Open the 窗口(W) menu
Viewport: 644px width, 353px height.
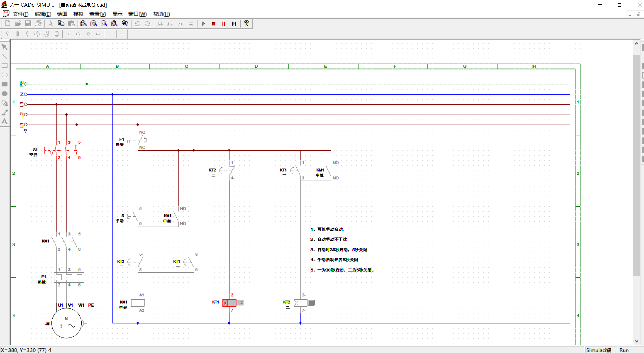pos(137,14)
